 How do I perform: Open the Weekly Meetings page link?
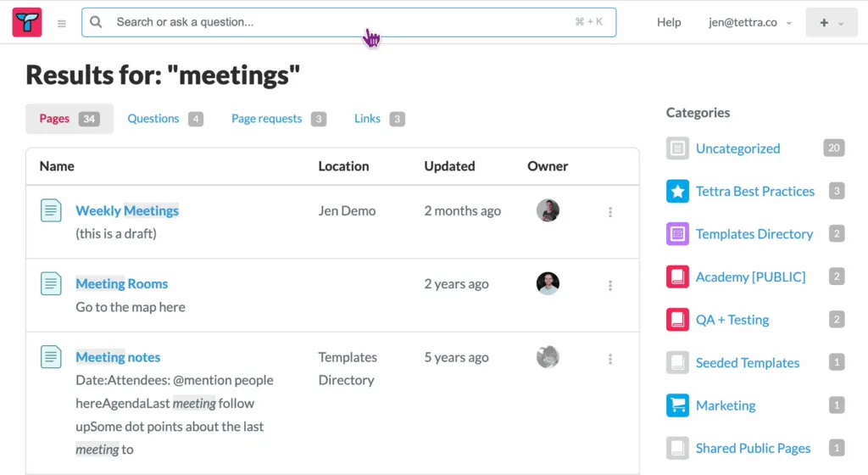127,211
